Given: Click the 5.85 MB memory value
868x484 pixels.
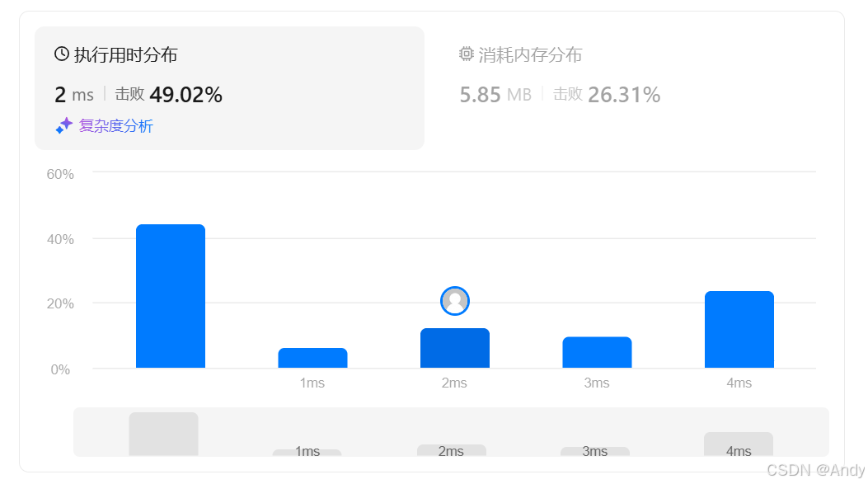Looking at the screenshot, I should [495, 95].
